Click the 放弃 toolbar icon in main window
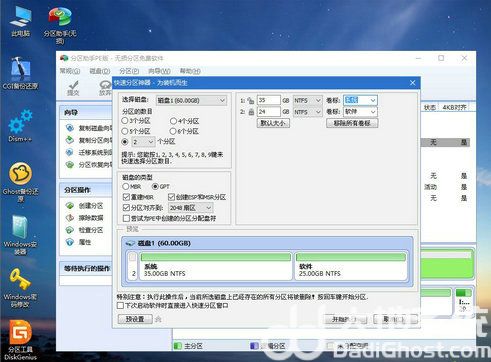The width and height of the screenshot is (491, 362). click(x=105, y=88)
